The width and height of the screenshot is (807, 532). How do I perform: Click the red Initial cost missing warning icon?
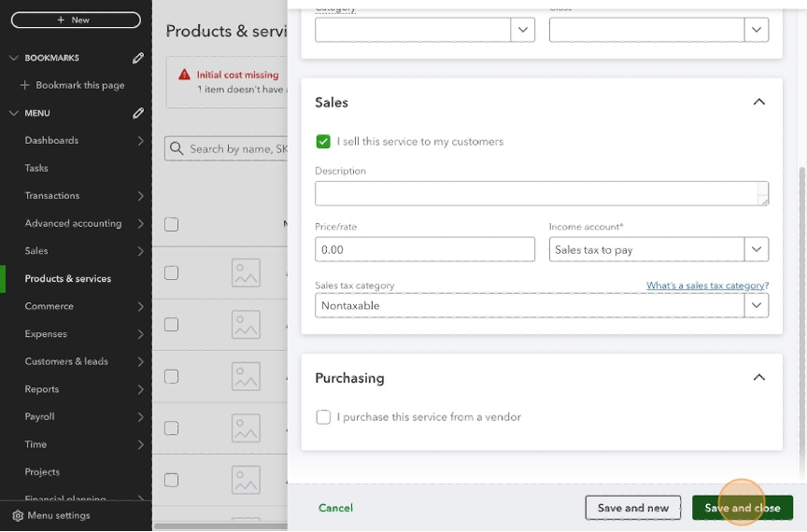pyautogui.click(x=185, y=75)
